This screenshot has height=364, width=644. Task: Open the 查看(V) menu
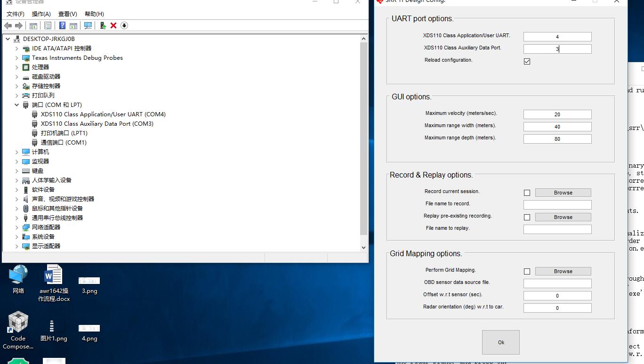point(68,14)
